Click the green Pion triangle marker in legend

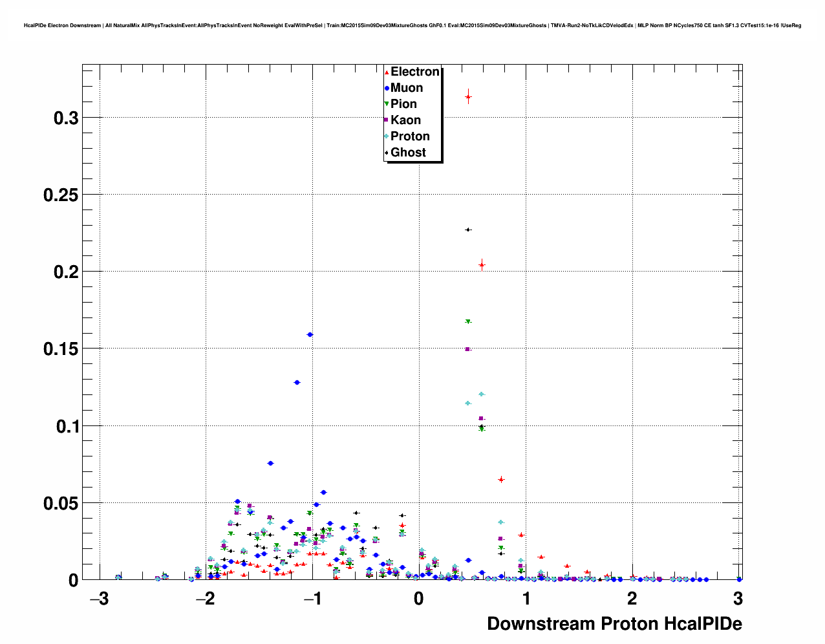pos(387,104)
